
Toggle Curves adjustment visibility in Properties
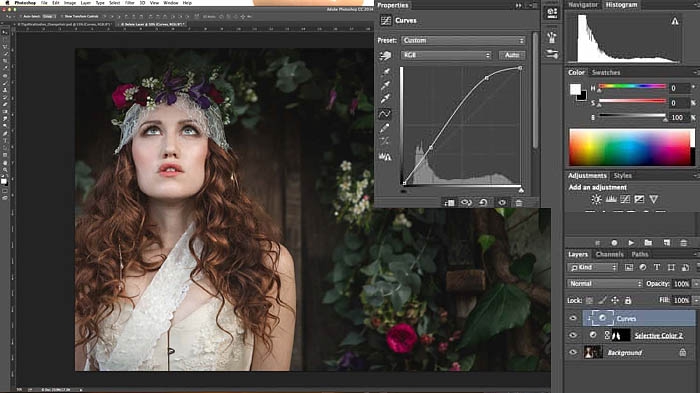pyautogui.click(x=502, y=203)
